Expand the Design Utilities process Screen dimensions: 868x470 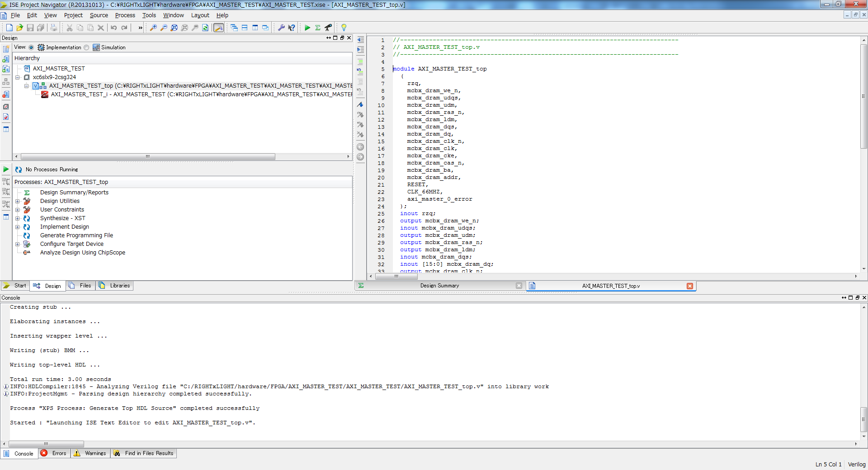[x=18, y=201]
